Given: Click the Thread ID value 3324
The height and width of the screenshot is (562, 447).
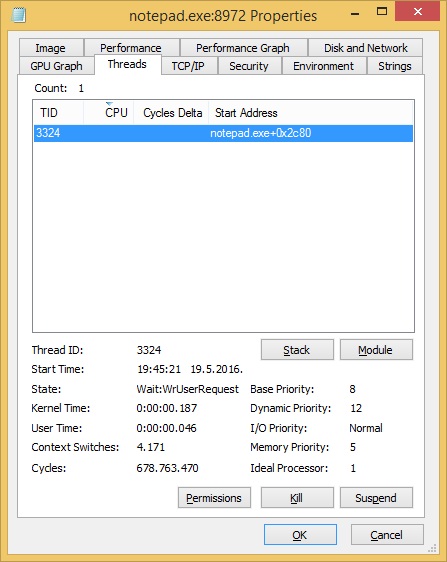Looking at the screenshot, I should coord(149,350).
